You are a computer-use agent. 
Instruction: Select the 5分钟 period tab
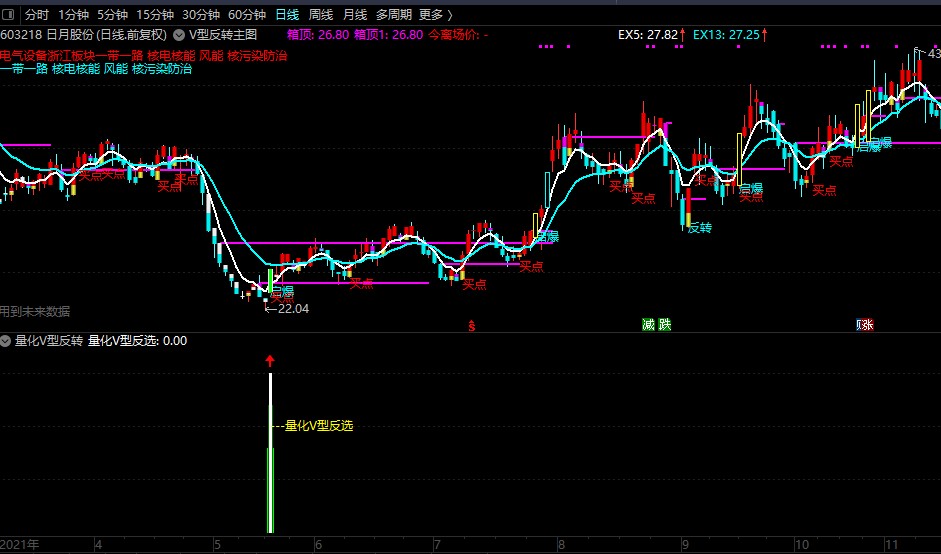click(x=112, y=14)
